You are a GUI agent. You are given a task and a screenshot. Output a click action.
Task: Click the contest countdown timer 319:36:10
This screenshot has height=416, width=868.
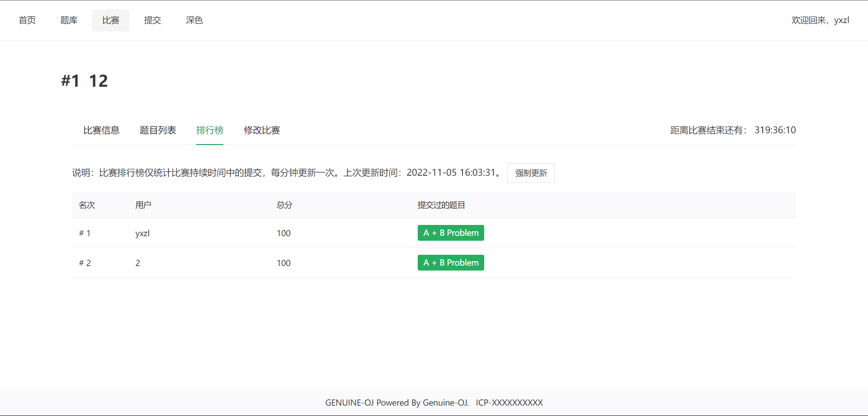click(775, 131)
